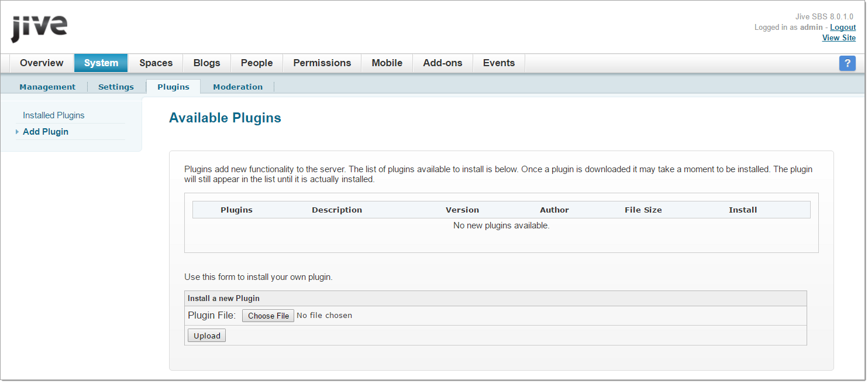Click the Logout link

(x=842, y=27)
